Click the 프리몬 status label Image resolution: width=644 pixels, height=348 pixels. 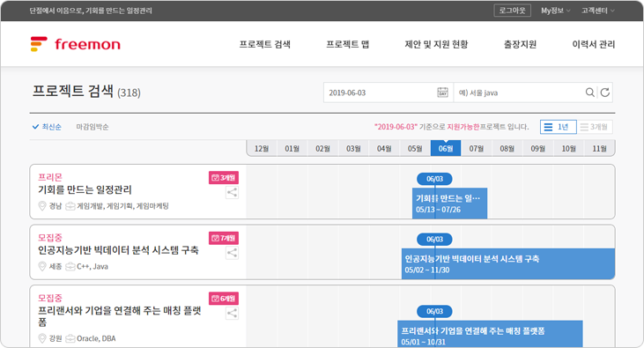(x=50, y=177)
